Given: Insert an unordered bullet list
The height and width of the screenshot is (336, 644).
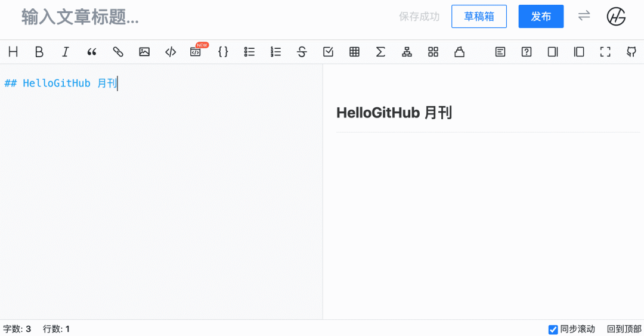Looking at the screenshot, I should tap(249, 52).
